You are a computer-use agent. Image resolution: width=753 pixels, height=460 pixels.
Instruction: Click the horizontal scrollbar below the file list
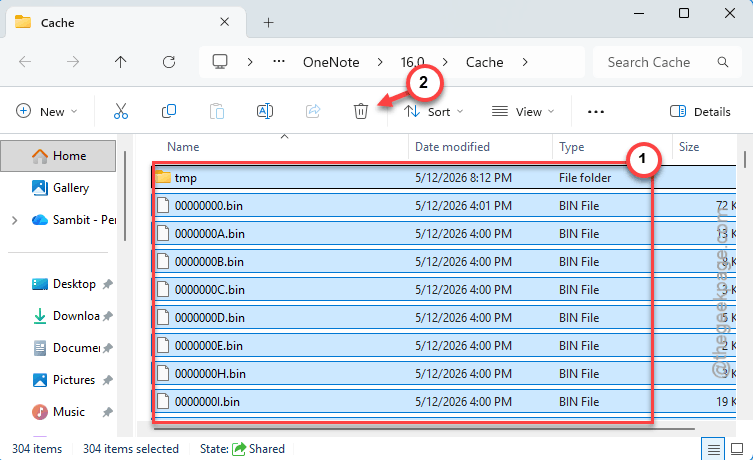(x=424, y=428)
